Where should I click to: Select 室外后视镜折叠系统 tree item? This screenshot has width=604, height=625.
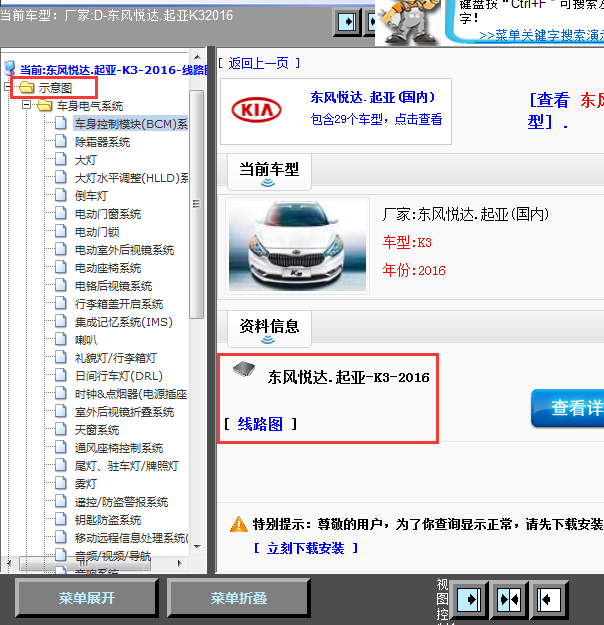(124, 412)
